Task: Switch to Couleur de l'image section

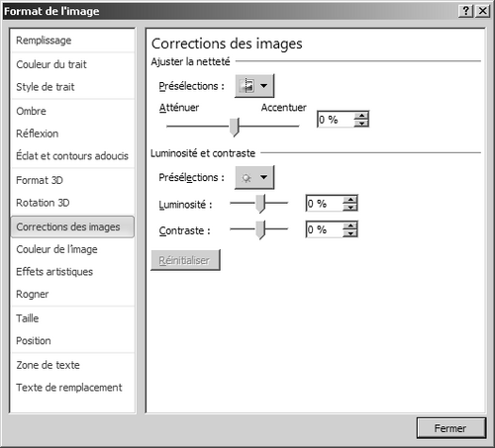Action: coord(56,249)
